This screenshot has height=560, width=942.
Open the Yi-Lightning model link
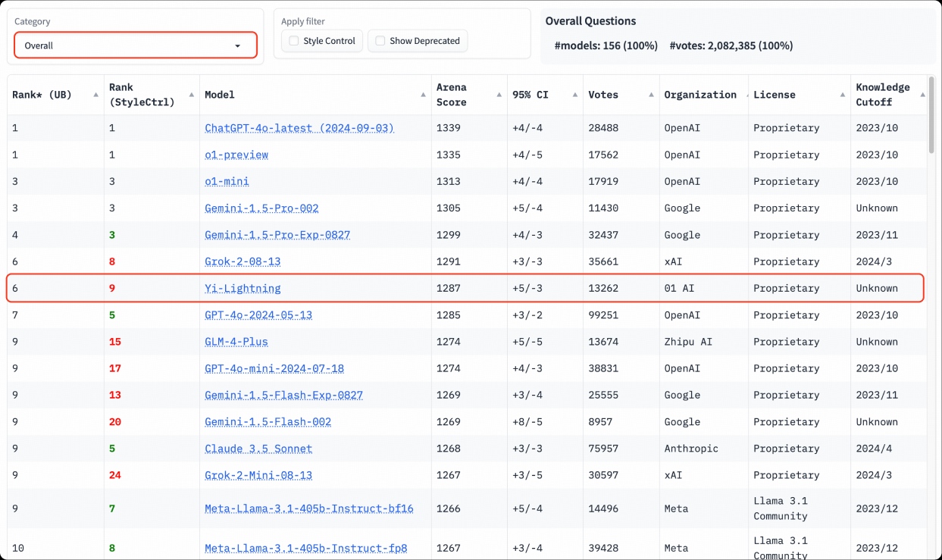pyautogui.click(x=243, y=289)
